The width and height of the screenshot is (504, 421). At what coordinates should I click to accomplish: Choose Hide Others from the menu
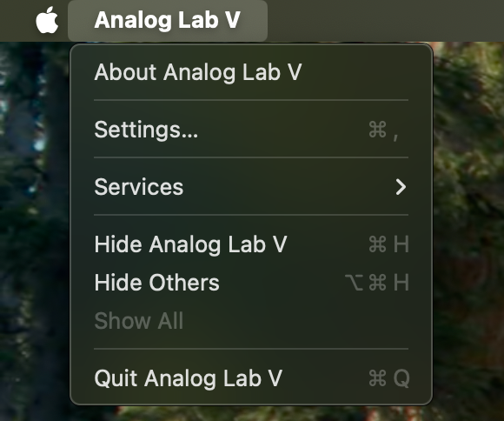click(251, 283)
